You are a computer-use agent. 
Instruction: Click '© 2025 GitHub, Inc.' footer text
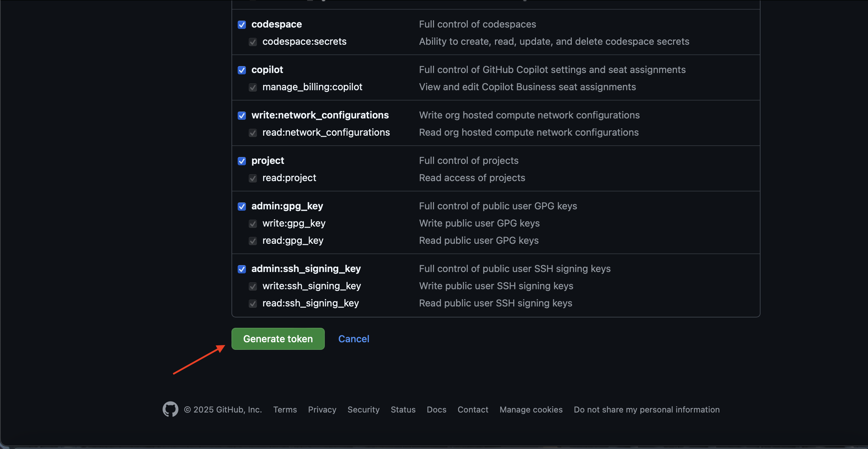223,409
